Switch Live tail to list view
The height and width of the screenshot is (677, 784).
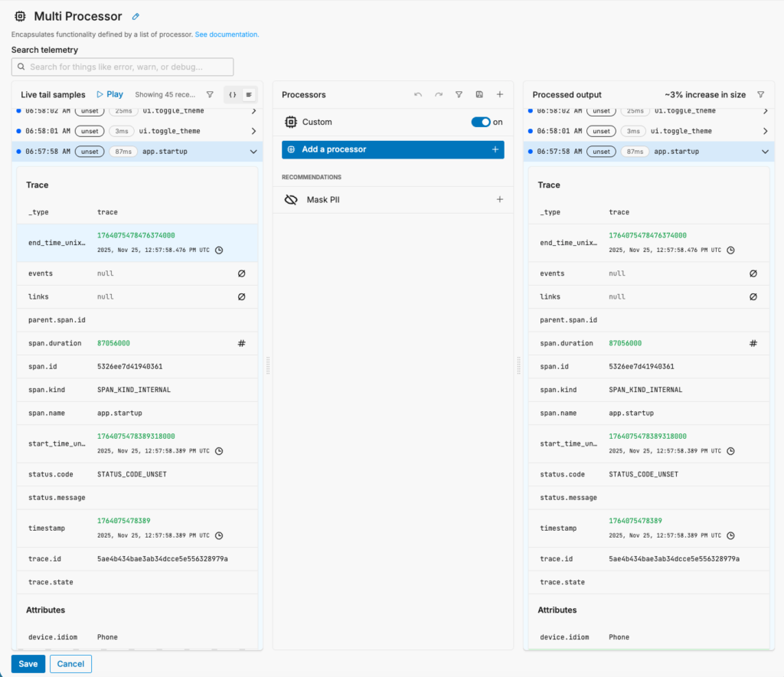(249, 95)
